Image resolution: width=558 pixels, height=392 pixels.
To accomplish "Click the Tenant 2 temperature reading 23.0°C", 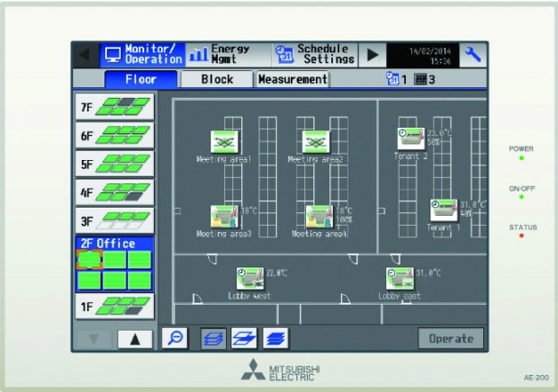I will [x=439, y=133].
